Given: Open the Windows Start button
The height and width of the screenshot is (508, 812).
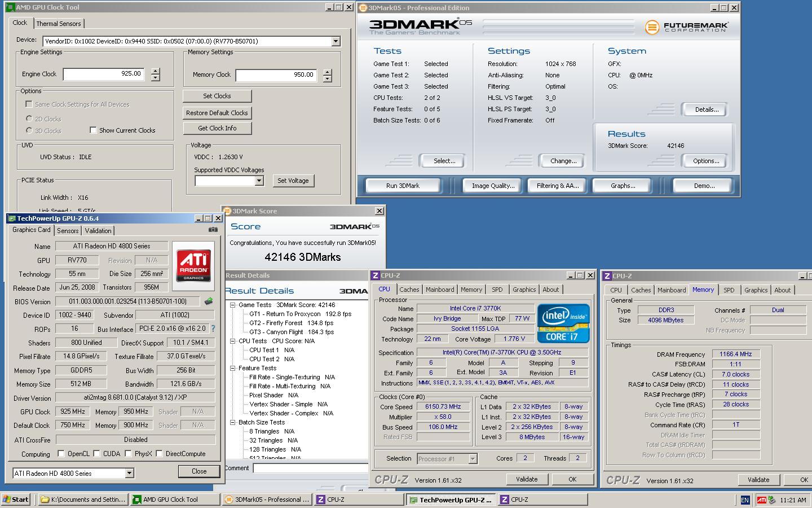Looking at the screenshot, I should tap(16, 500).
